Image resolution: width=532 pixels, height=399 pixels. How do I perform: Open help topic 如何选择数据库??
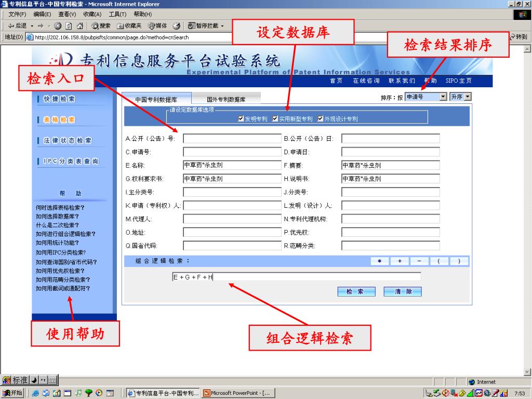57,217
